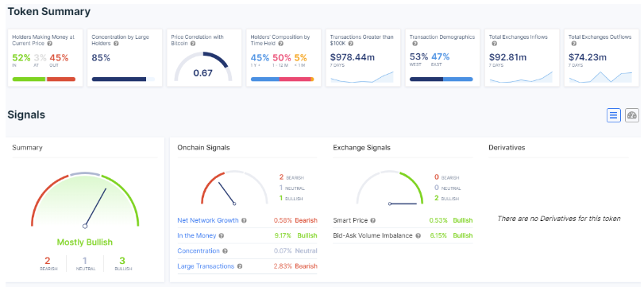Click the 0.07% Neutral concentration value
644x287 pixels.
[x=295, y=250]
